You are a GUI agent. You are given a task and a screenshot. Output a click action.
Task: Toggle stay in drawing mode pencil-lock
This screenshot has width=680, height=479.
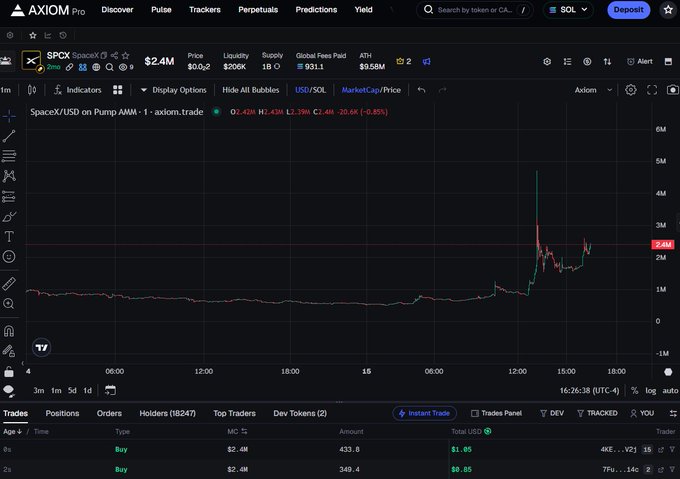[9, 351]
